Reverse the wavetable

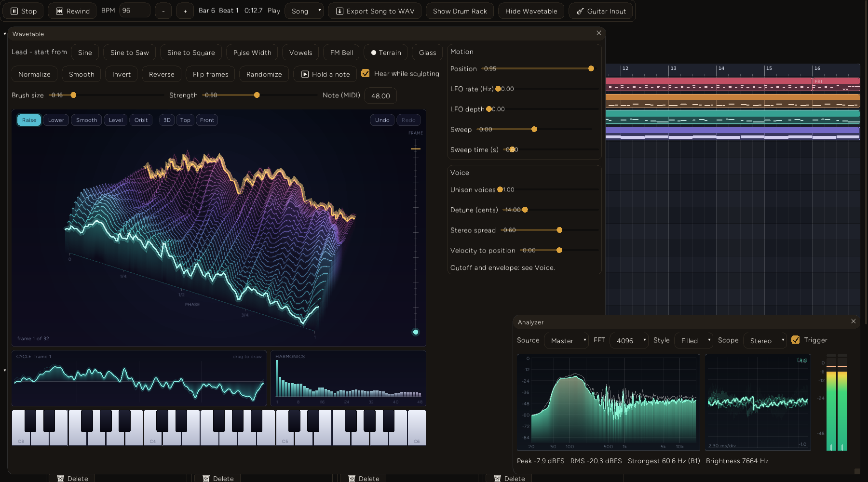point(162,74)
